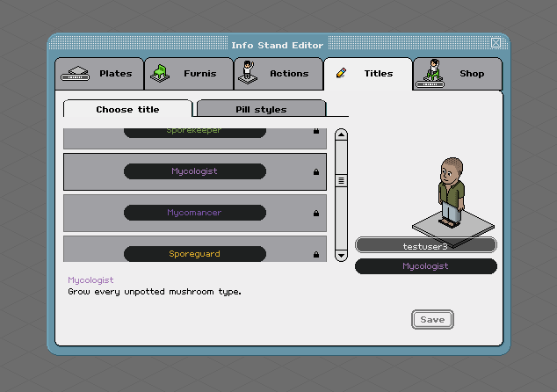Click the Info Stand Editor title bar text
Viewport: 557px width, 392px height.
click(278, 46)
